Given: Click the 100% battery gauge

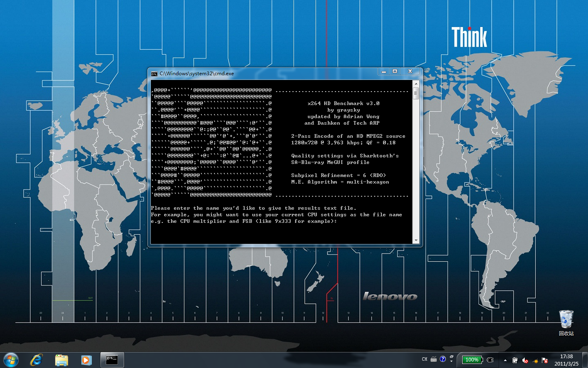Looking at the screenshot, I should 472,360.
